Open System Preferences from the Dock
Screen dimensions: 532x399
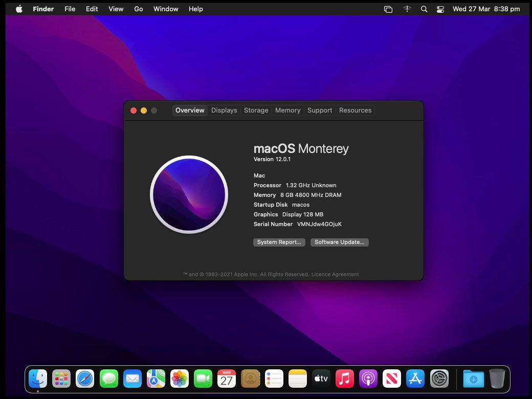(x=439, y=379)
